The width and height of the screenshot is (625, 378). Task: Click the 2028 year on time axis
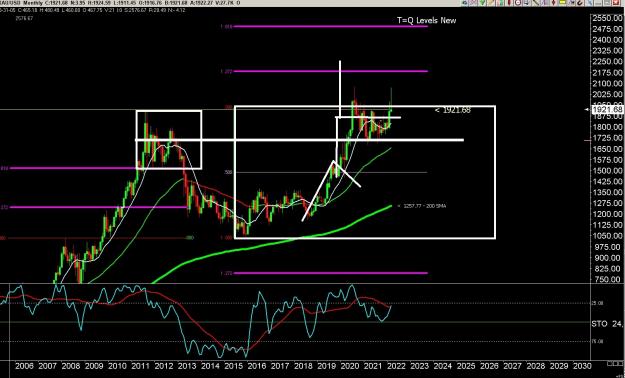click(x=535, y=366)
